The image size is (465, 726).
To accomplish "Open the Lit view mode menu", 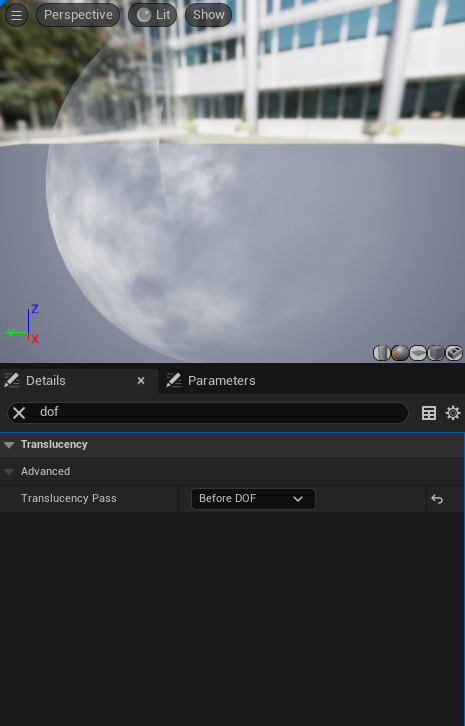I will coord(152,15).
